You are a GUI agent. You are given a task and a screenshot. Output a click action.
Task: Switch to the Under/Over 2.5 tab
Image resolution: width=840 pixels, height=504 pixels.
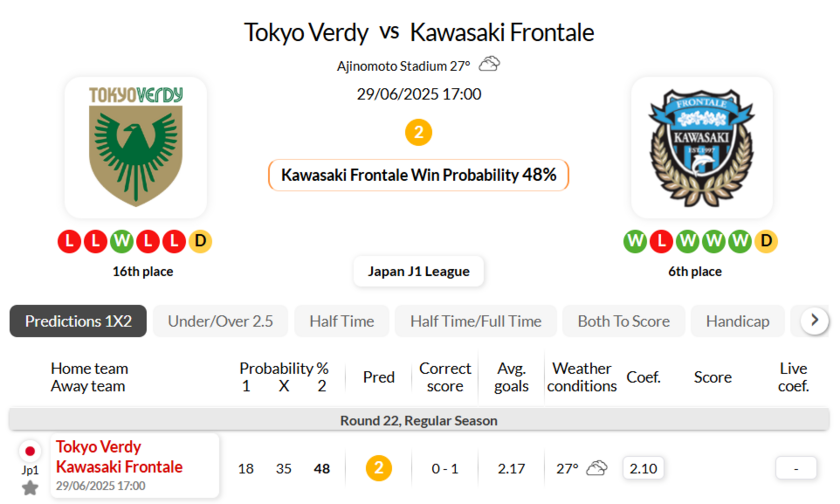[x=220, y=321]
